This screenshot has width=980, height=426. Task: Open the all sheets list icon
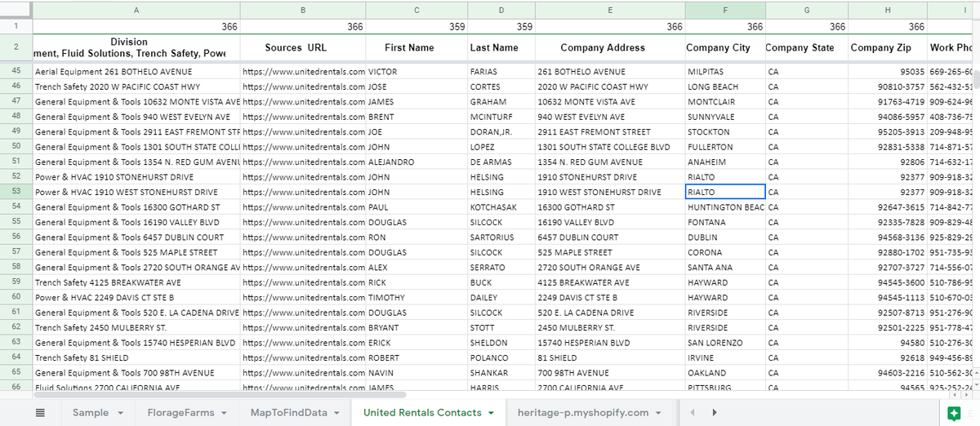(x=39, y=413)
